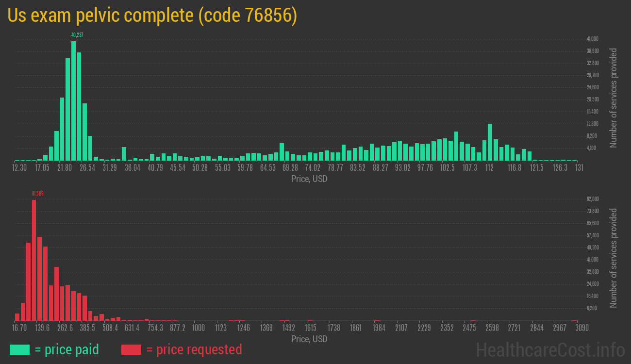Click the red price requested legend swatch
The image size is (631, 364).
pos(131,349)
